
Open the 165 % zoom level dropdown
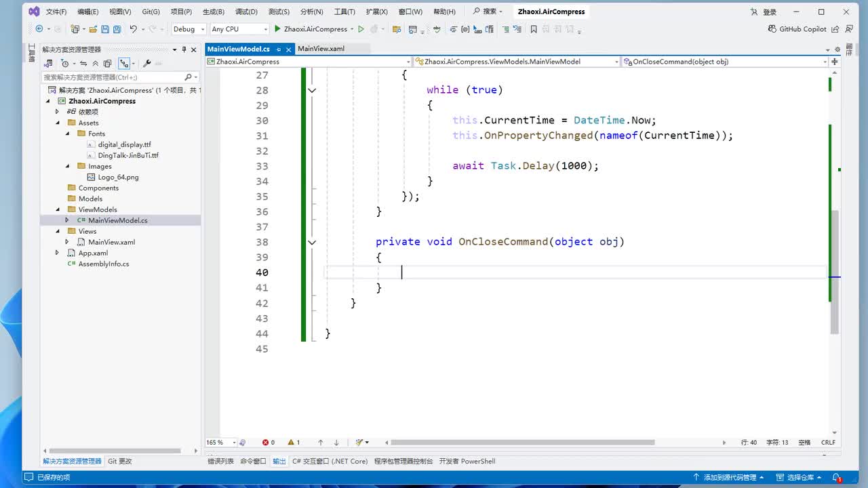point(221,443)
